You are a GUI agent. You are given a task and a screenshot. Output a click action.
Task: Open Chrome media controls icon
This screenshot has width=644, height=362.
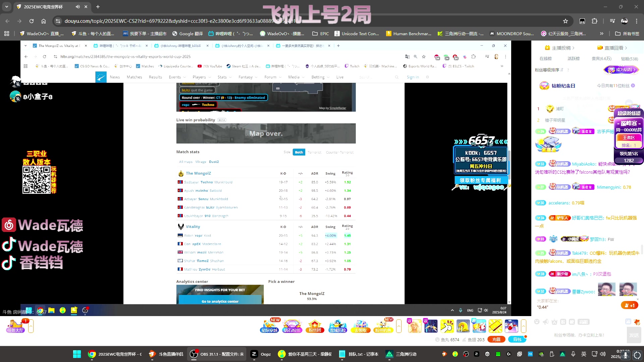click(x=612, y=21)
